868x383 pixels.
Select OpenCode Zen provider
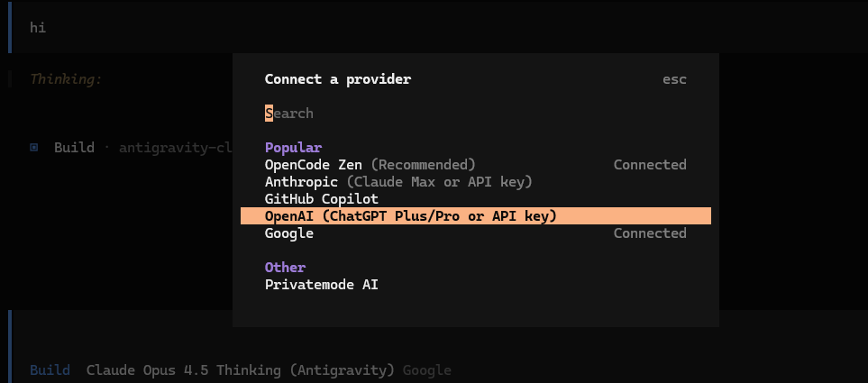pyautogui.click(x=314, y=165)
